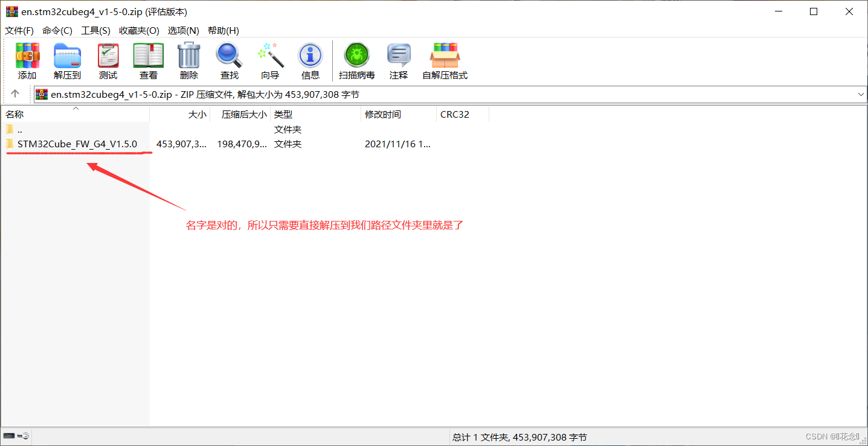Select the '..' parent folder entry

[x=20, y=129]
